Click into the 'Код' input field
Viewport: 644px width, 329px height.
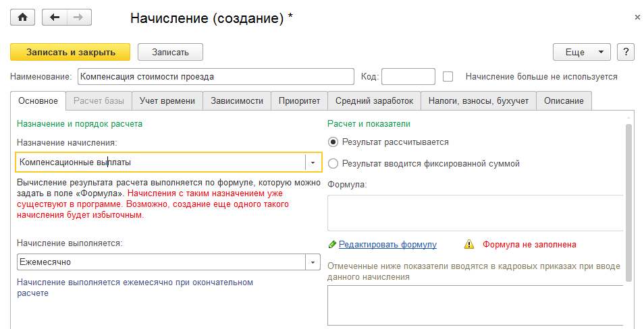point(408,76)
